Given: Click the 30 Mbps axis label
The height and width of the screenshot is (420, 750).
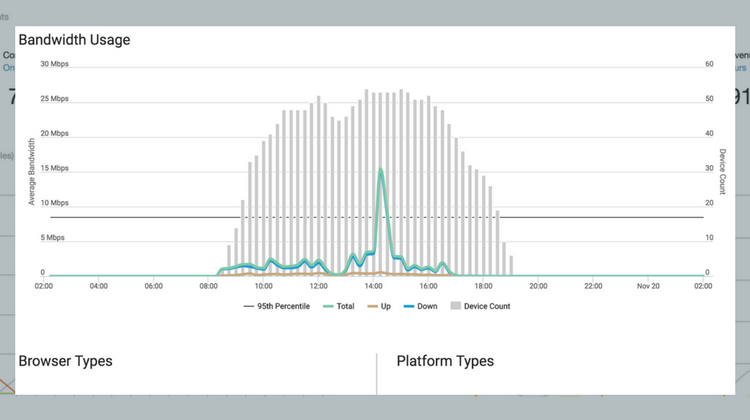Looking at the screenshot, I should (55, 64).
